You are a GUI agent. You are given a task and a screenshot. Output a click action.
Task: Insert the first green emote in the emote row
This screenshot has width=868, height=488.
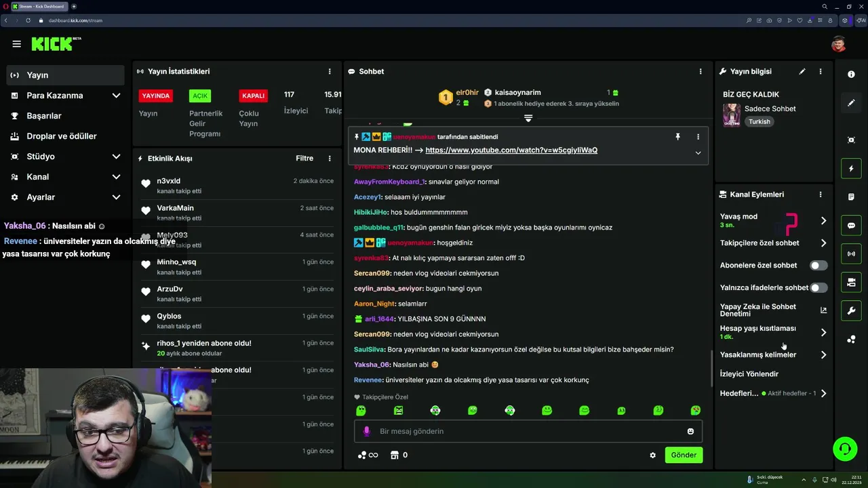361,411
